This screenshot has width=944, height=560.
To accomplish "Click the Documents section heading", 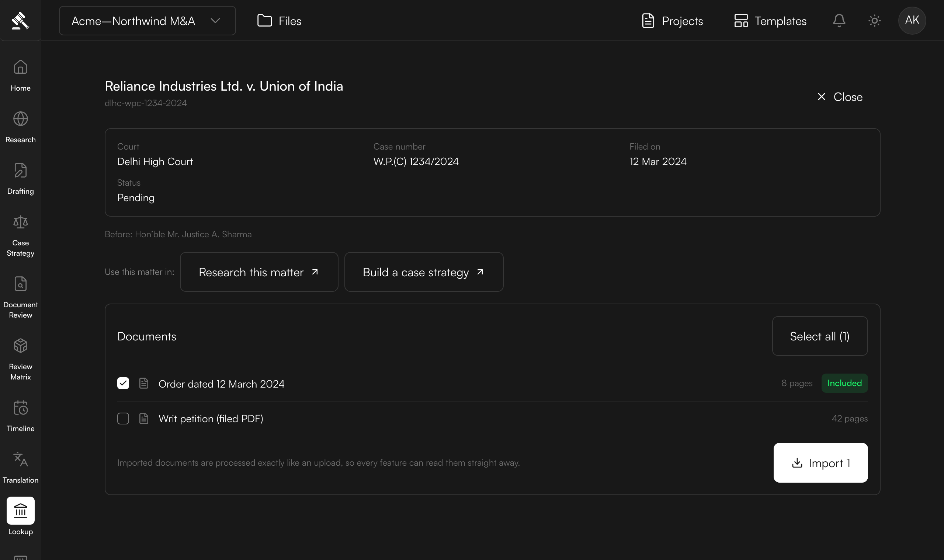I will (147, 337).
